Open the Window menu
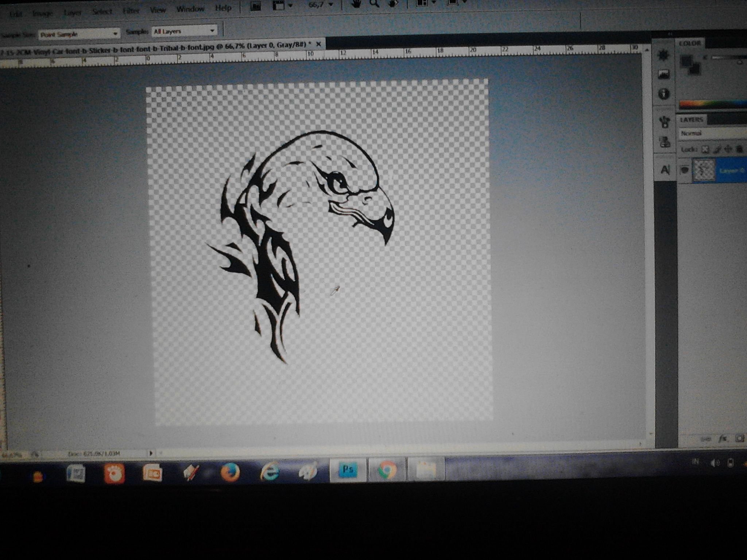Screen dimensions: 747x560 [190, 9]
